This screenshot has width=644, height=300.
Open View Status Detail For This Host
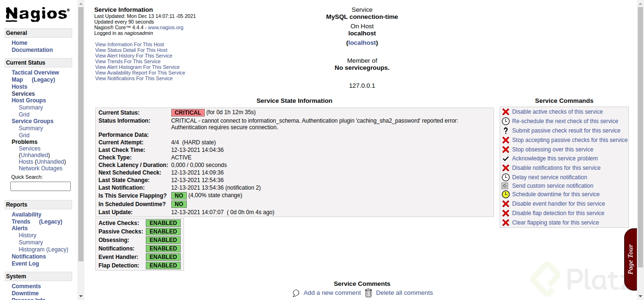pos(131,50)
